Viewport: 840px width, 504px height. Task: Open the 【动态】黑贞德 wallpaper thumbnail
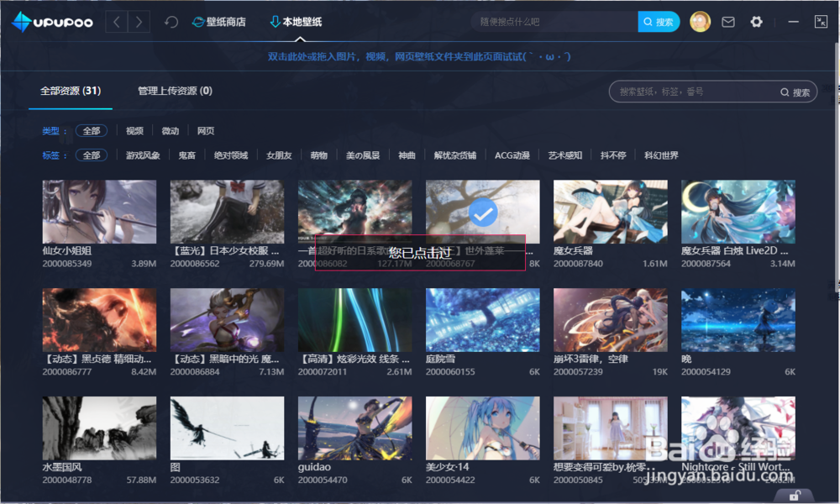coord(99,320)
